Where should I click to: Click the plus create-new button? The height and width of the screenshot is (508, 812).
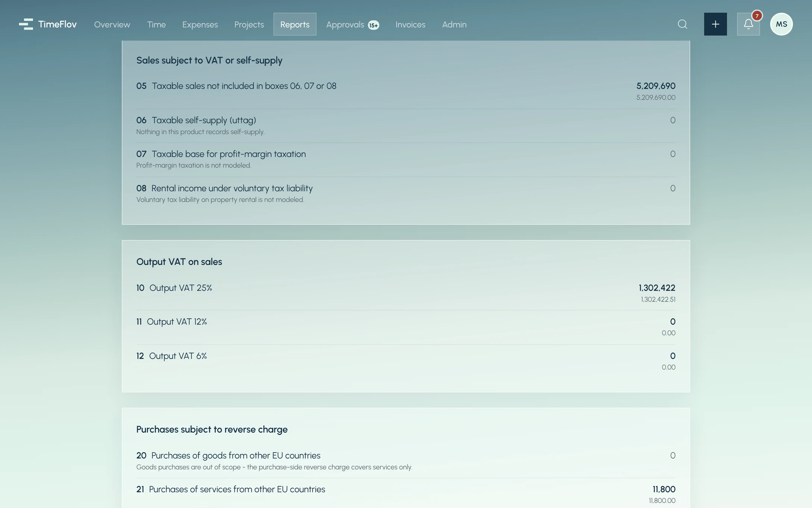(x=715, y=24)
